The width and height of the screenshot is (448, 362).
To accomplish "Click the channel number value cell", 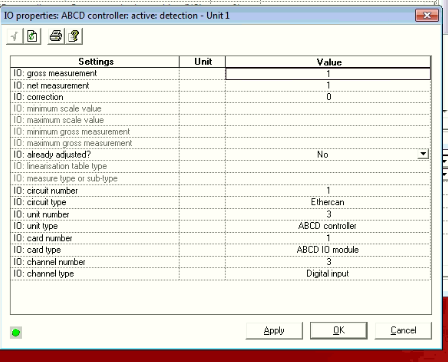I will coord(328,262).
